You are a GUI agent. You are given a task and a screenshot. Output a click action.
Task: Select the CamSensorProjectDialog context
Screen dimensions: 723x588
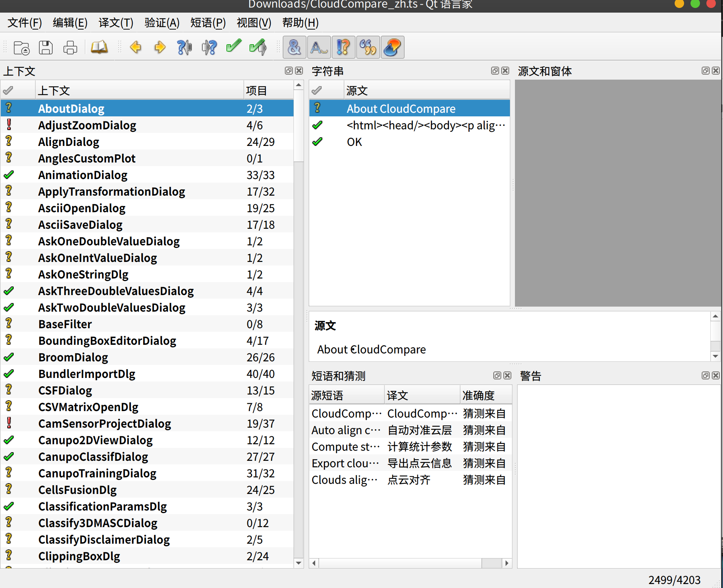(147, 424)
